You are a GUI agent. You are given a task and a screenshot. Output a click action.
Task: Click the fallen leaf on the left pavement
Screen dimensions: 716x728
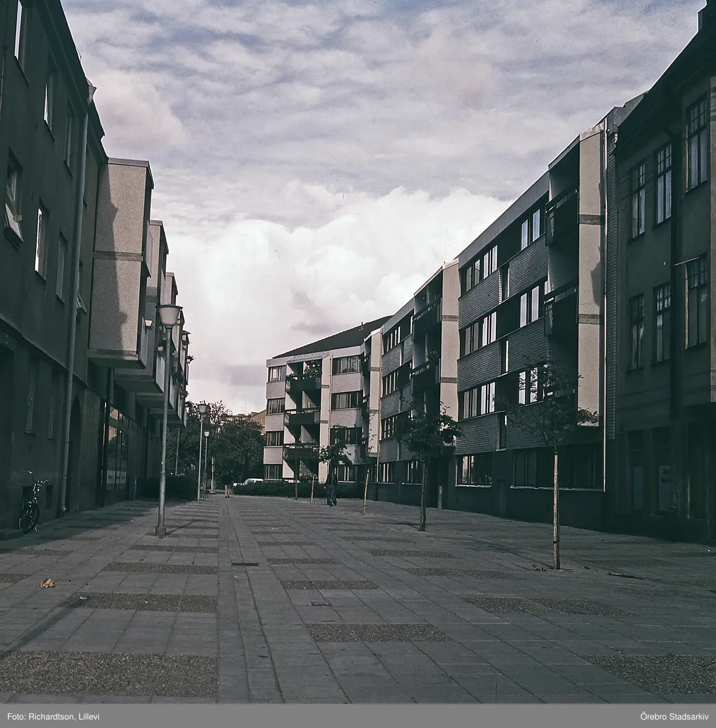coord(47,582)
